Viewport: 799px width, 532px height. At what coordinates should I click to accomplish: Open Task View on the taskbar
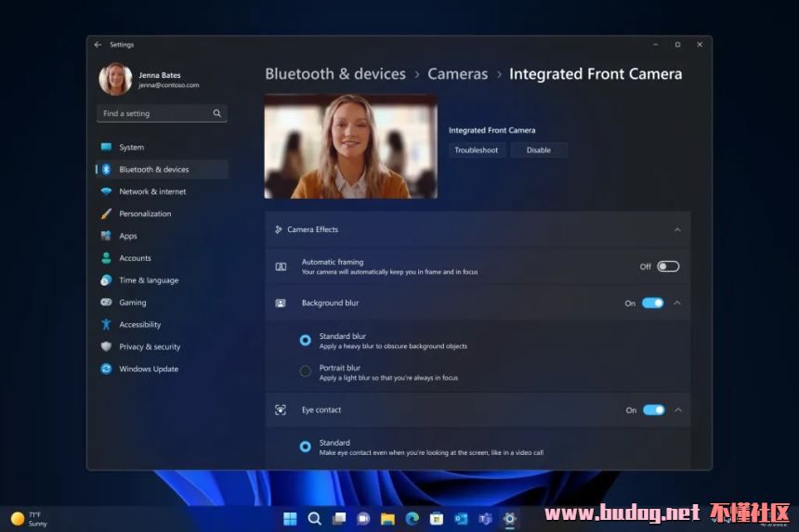click(339, 519)
